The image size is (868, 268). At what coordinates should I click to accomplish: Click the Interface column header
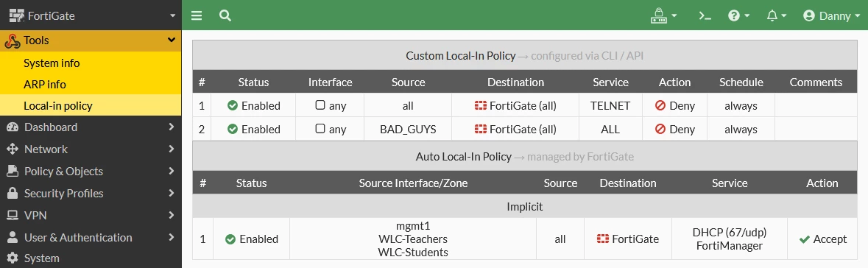(330, 82)
